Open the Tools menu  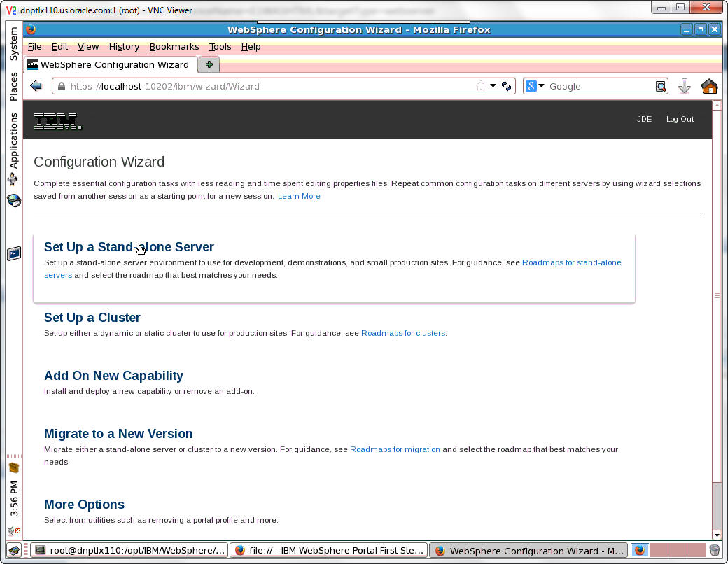tap(220, 47)
